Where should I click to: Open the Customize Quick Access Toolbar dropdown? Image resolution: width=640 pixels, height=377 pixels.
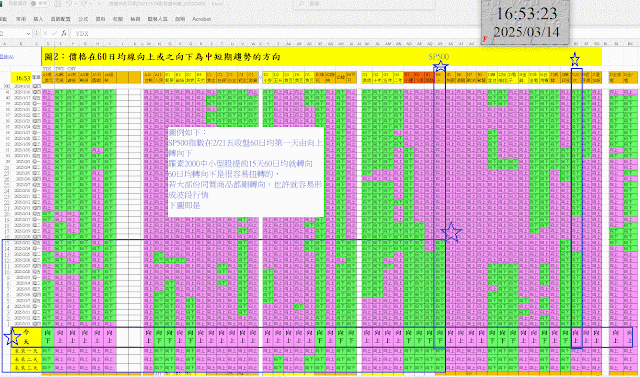[x=98, y=3]
